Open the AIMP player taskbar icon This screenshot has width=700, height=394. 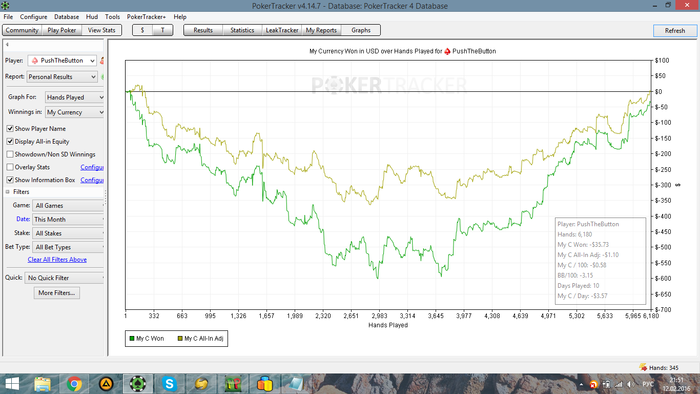click(x=106, y=384)
